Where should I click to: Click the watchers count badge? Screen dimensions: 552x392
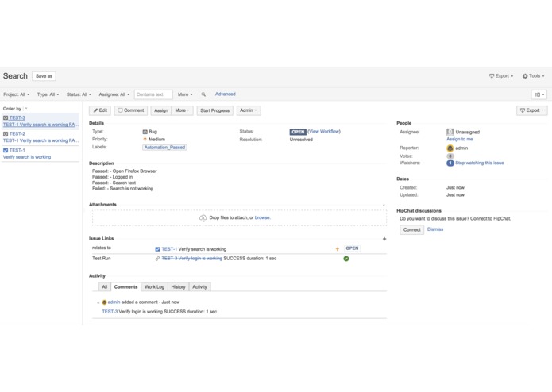tap(450, 163)
